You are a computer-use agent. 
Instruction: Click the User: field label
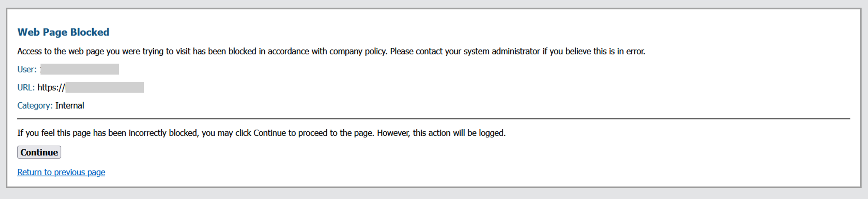(27, 69)
